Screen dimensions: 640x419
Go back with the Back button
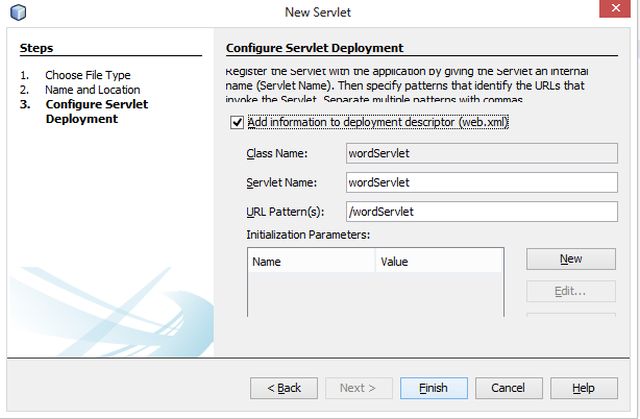[283, 388]
